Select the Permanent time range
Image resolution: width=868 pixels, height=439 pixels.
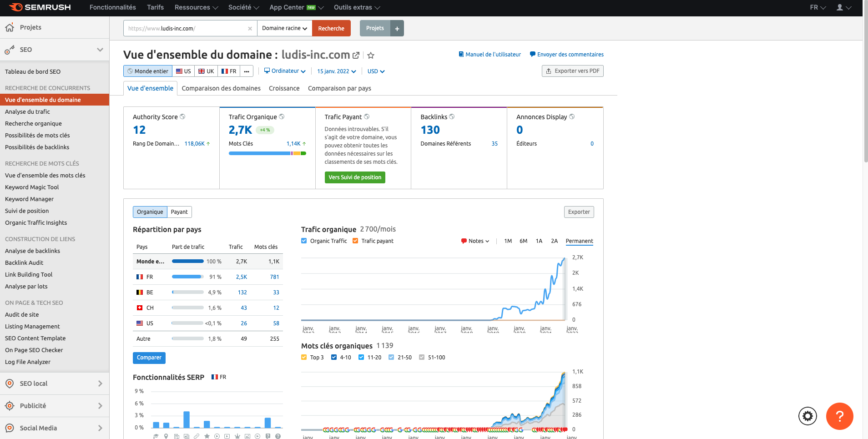pyautogui.click(x=579, y=241)
